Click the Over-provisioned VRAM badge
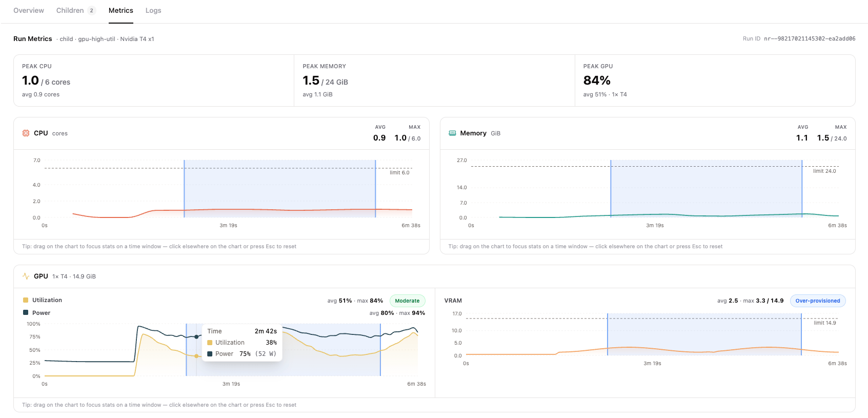 point(818,301)
